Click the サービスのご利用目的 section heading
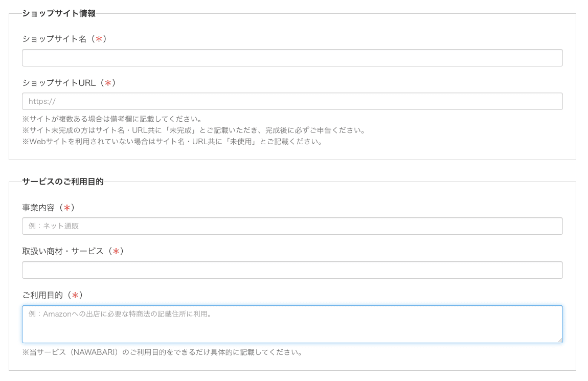Image resolution: width=588 pixels, height=381 pixels. [62, 182]
